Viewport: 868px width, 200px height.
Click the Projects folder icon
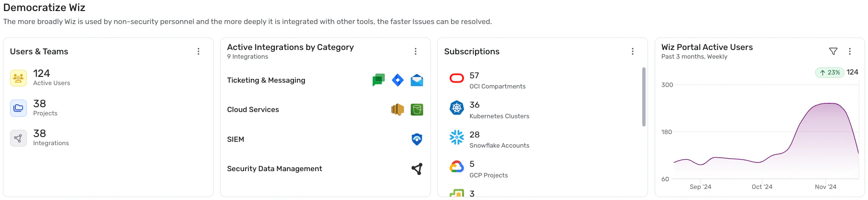pos(18,108)
